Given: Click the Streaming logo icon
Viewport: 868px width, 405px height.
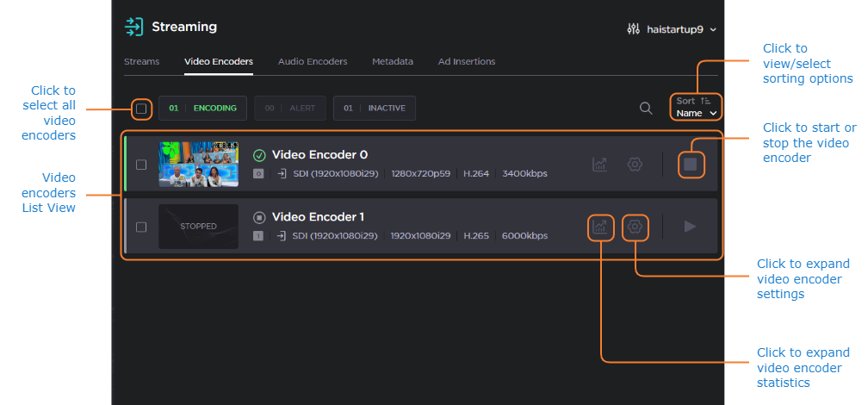Looking at the screenshot, I should pos(133,27).
